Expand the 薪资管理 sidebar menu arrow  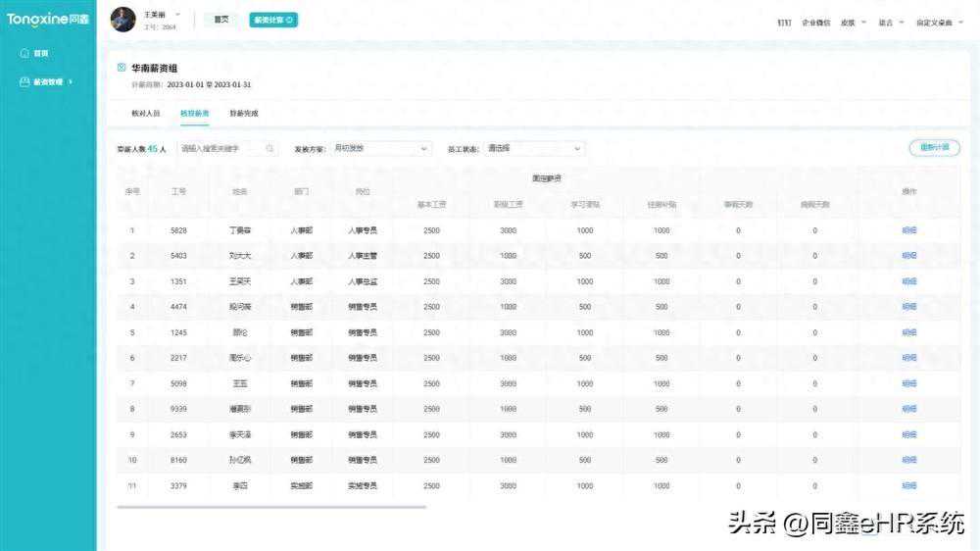pyautogui.click(x=71, y=82)
